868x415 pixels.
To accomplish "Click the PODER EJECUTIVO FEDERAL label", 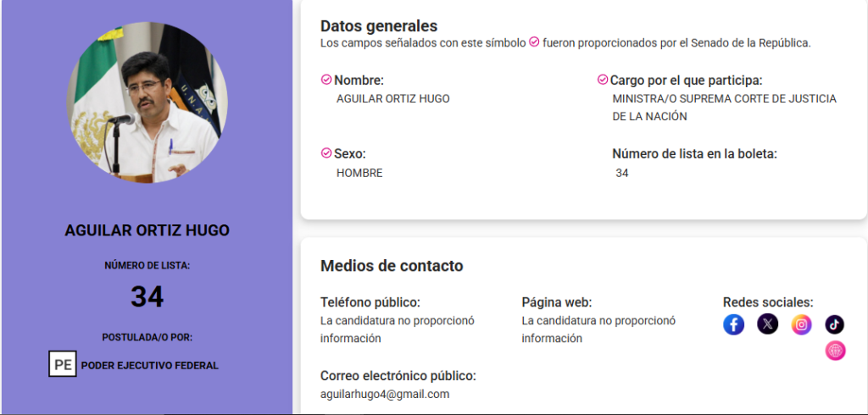I will 150,365.
